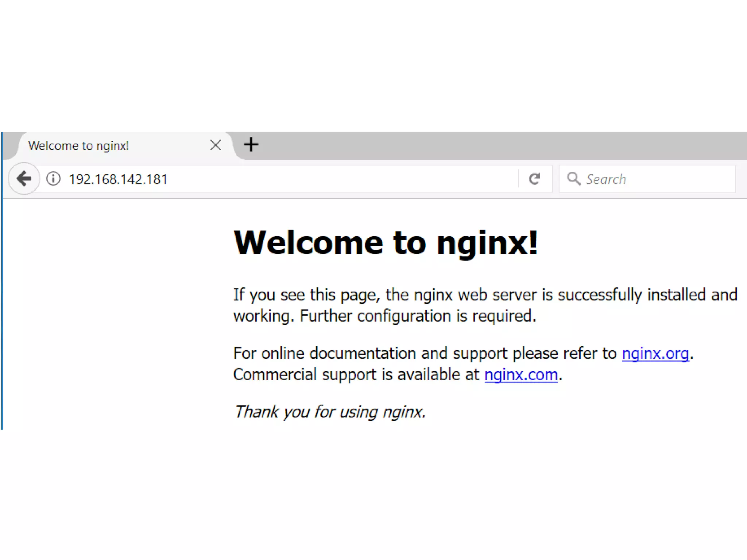
Task: Reload the current page
Action: 534,179
